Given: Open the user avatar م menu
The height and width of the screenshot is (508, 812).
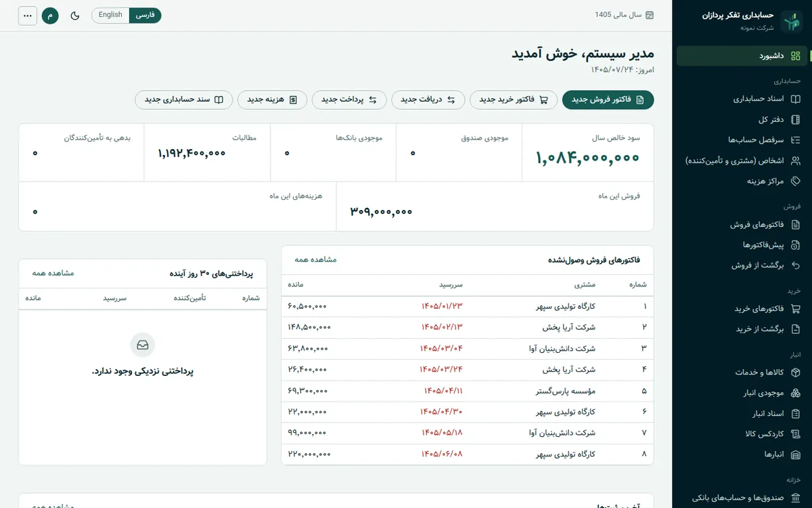Looking at the screenshot, I should click(50, 15).
